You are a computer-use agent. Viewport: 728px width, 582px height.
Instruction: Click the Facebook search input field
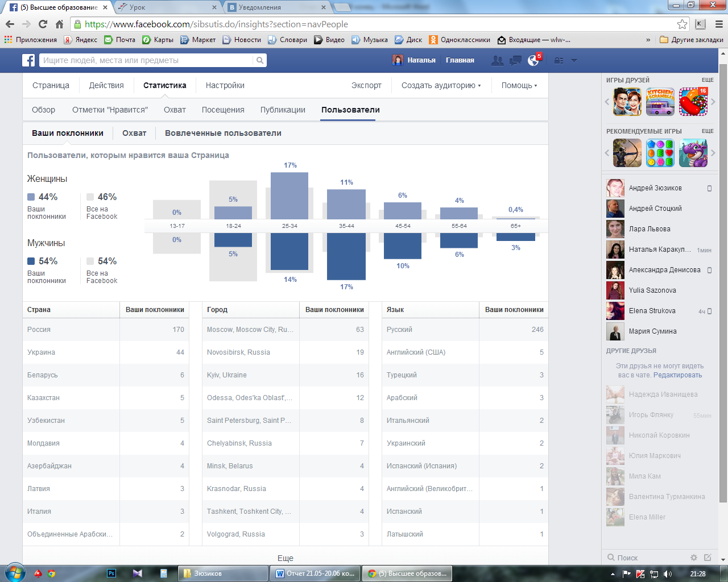tap(147, 60)
